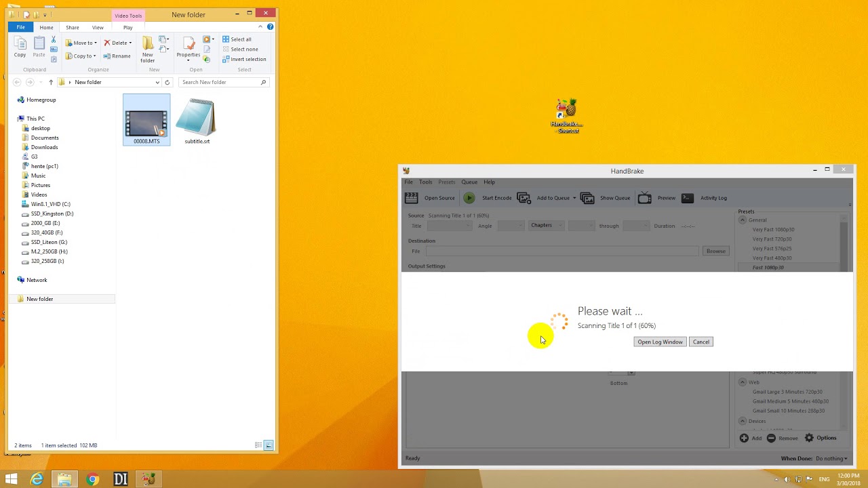
Task: Cancel the title scan
Action: tap(701, 342)
